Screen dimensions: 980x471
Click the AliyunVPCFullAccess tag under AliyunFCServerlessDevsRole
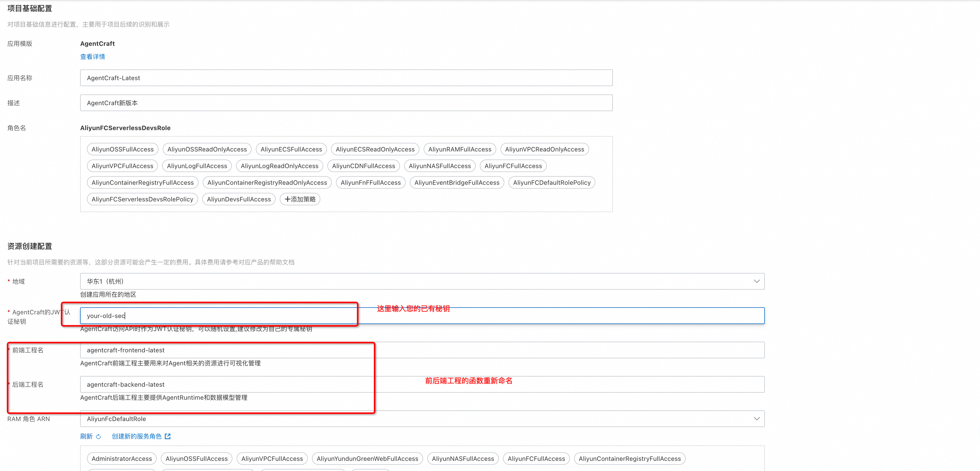[x=123, y=166]
